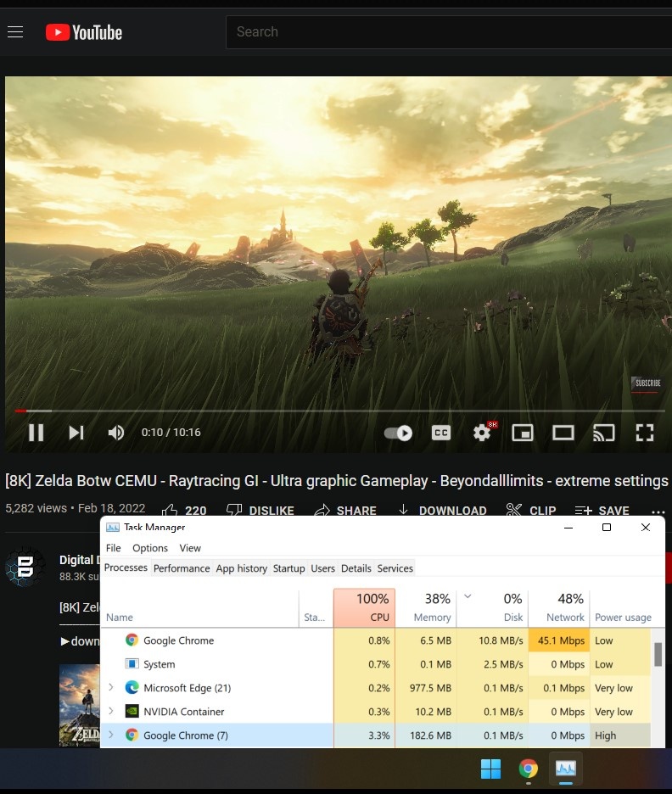Open video settings gear
Image resolution: width=672 pixels, height=794 pixels.
coord(482,433)
